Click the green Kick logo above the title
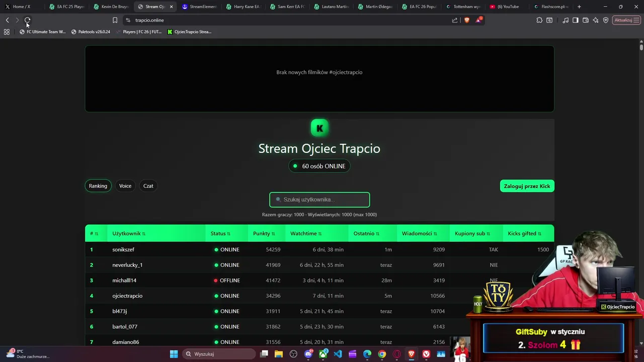This screenshot has width=644, height=362. (319, 128)
